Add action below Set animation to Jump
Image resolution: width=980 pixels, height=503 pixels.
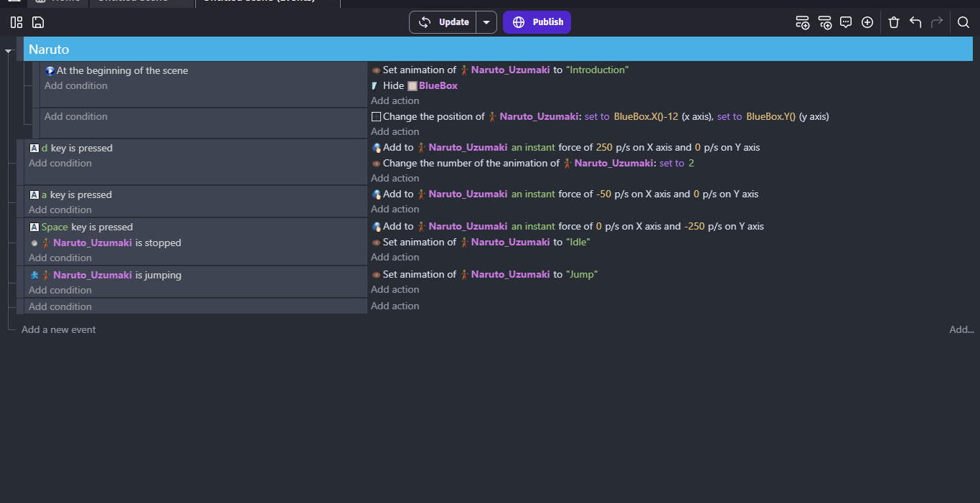[395, 289]
